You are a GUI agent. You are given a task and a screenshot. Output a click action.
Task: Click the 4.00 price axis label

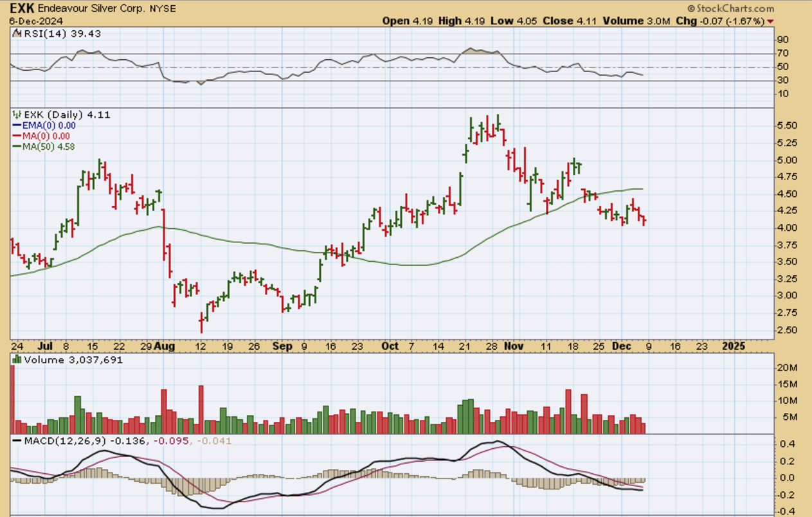(x=787, y=228)
